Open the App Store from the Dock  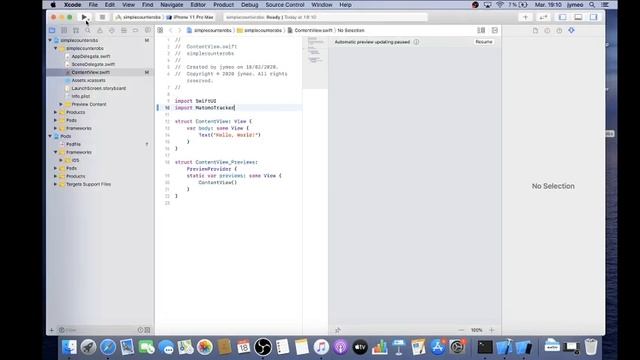[438, 347]
